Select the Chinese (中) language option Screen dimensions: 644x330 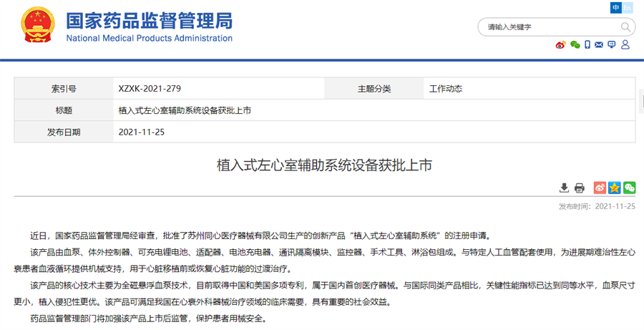point(616,8)
